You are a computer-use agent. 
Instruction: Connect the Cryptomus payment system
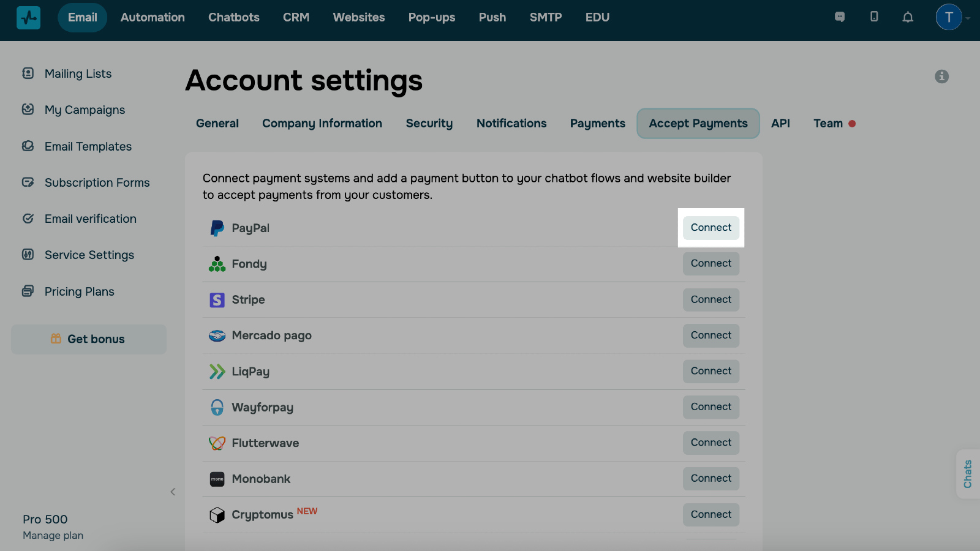click(x=710, y=515)
